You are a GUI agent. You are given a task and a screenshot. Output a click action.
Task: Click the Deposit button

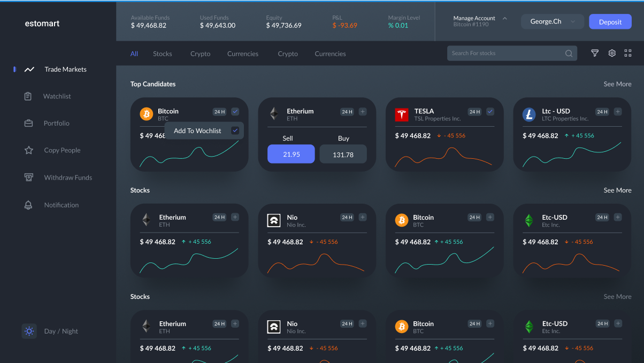pyautogui.click(x=610, y=22)
